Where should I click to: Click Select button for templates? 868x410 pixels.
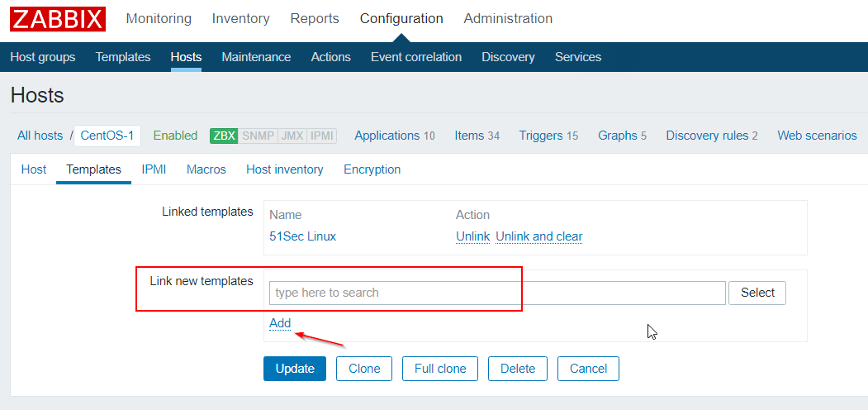pos(757,293)
